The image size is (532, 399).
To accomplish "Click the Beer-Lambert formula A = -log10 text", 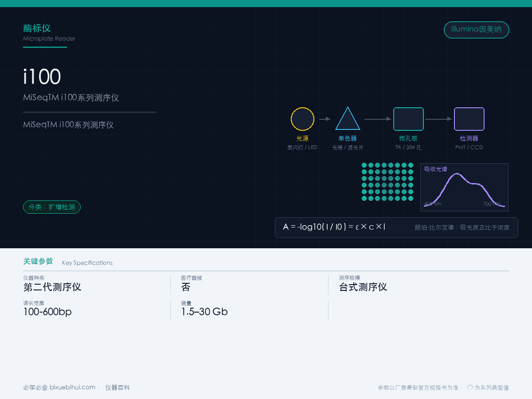I will (x=334, y=227).
